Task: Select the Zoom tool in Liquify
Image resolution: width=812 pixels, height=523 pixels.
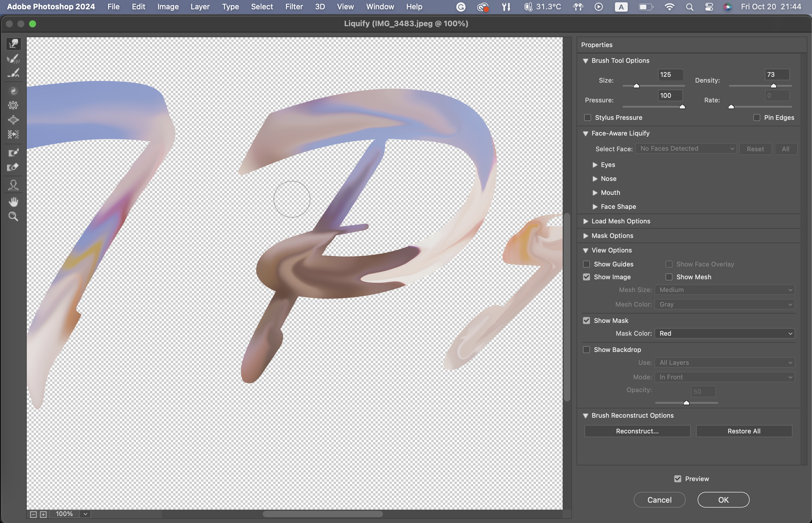Action: pos(13,217)
